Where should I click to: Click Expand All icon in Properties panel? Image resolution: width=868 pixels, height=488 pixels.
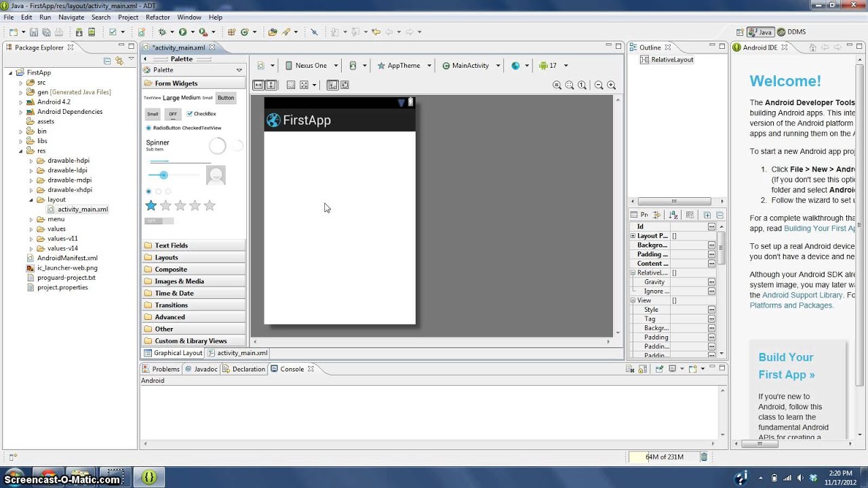coord(707,215)
